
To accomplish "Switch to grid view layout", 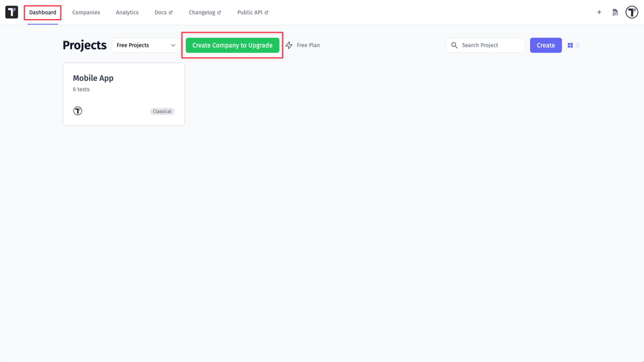I will 570,45.
